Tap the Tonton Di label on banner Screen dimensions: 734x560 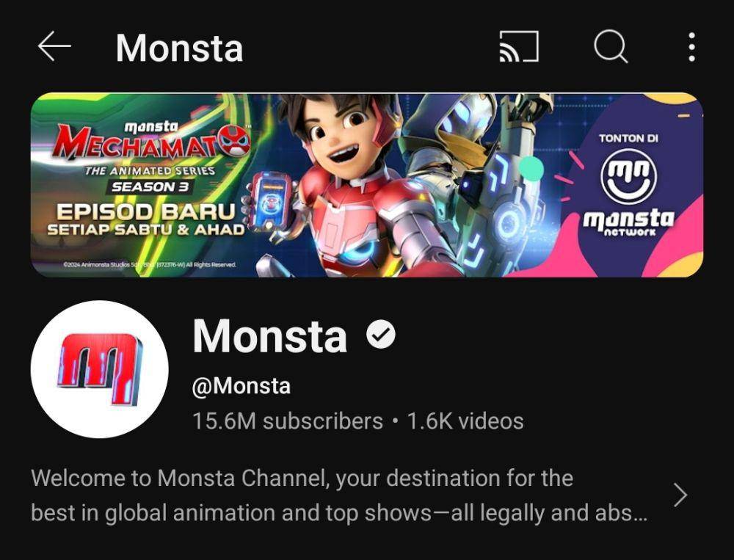pos(628,138)
